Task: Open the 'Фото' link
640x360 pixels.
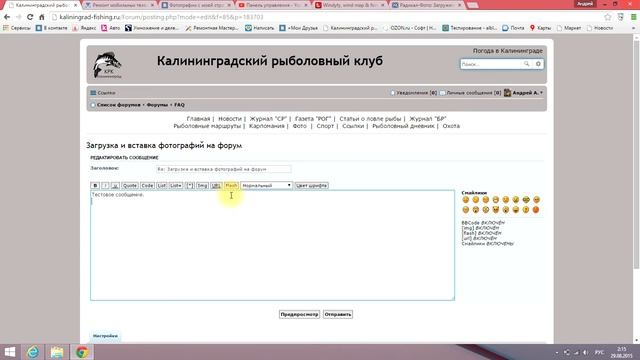Action: pos(300,126)
